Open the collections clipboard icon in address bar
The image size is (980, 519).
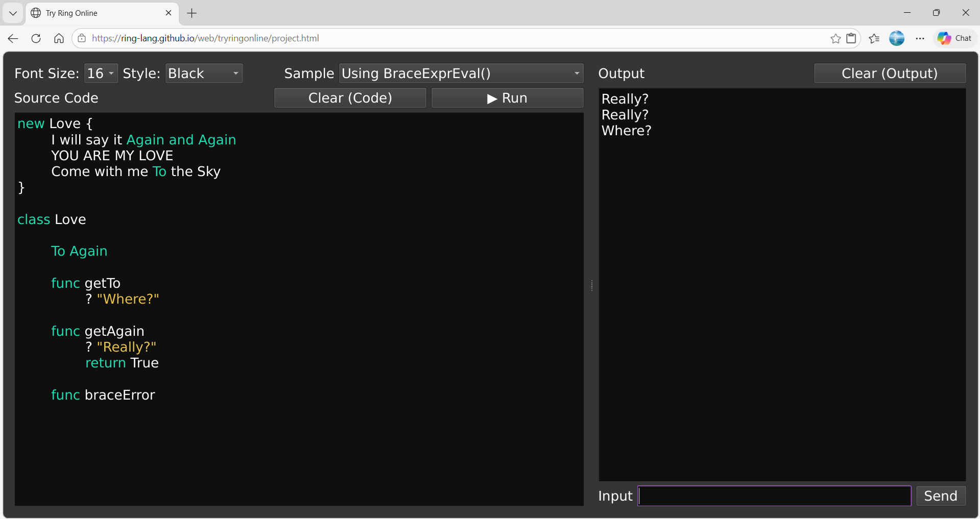[x=851, y=38]
